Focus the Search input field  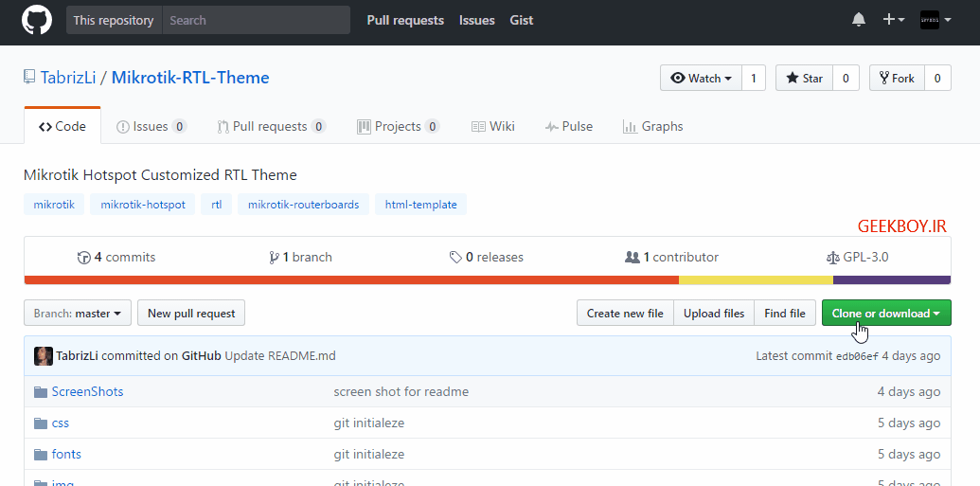(x=257, y=20)
